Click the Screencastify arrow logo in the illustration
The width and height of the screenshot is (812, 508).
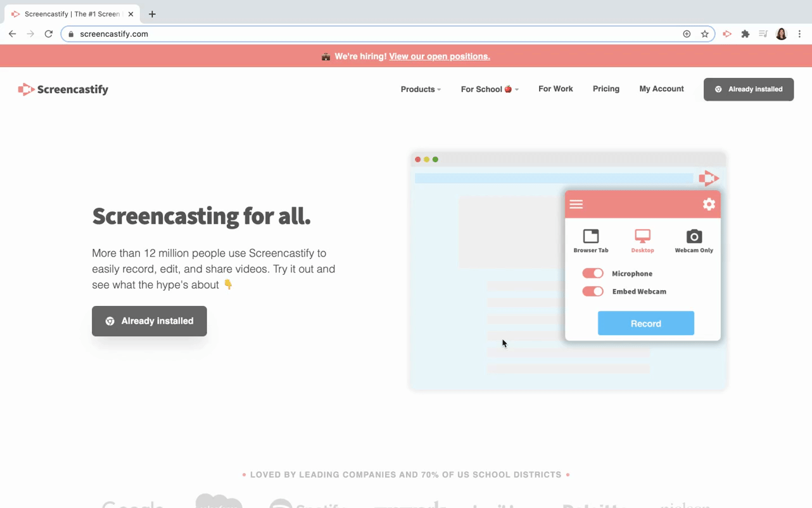point(709,179)
